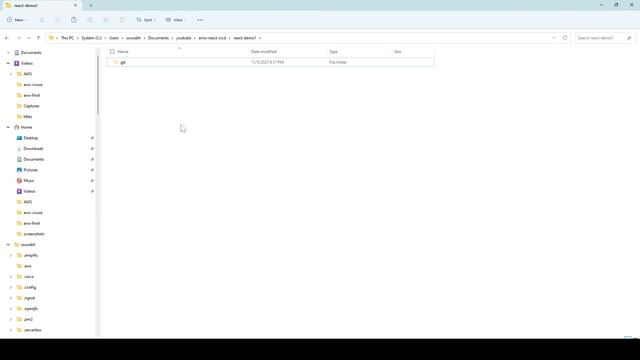Click youtube in the address path
640x360 pixels.
tap(184, 38)
